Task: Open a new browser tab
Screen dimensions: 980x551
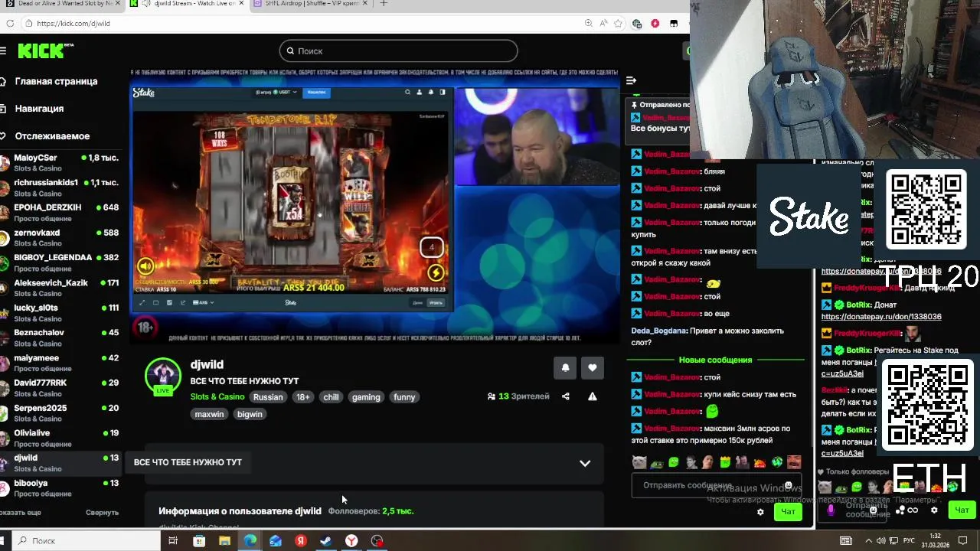Action: 384,4
